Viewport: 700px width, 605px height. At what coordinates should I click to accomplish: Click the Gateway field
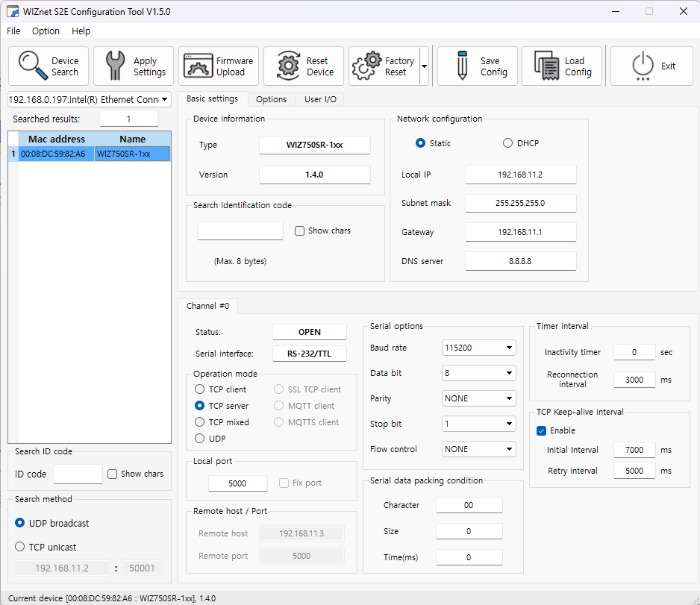tap(521, 232)
